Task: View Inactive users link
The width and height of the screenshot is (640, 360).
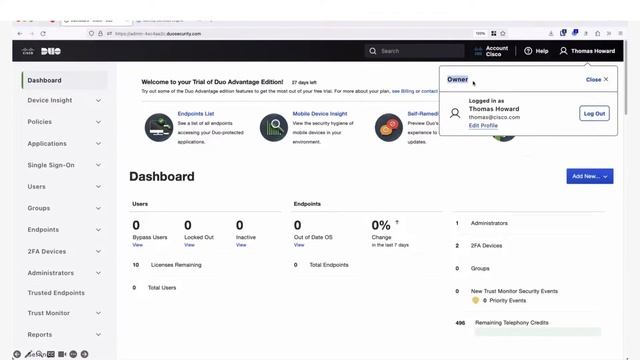Action: point(241,245)
